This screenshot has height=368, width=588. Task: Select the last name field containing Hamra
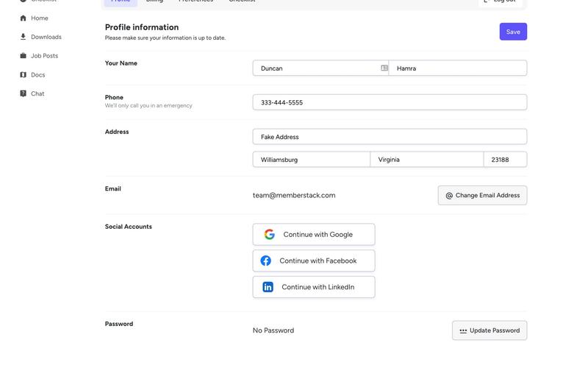tap(457, 68)
